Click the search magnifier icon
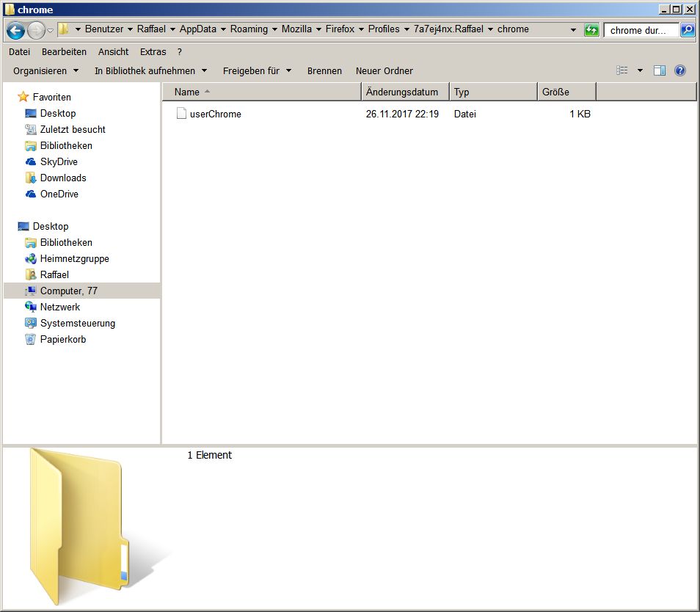700x612 pixels. pos(688,30)
